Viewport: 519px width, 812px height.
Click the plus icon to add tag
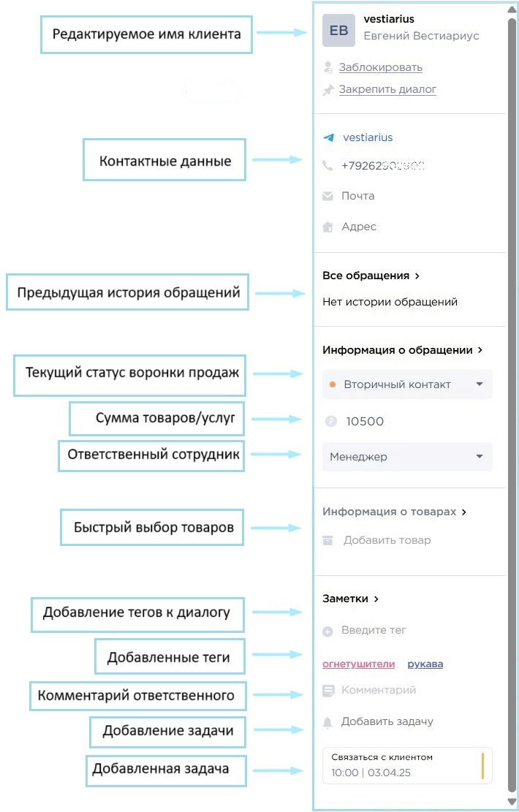click(328, 631)
